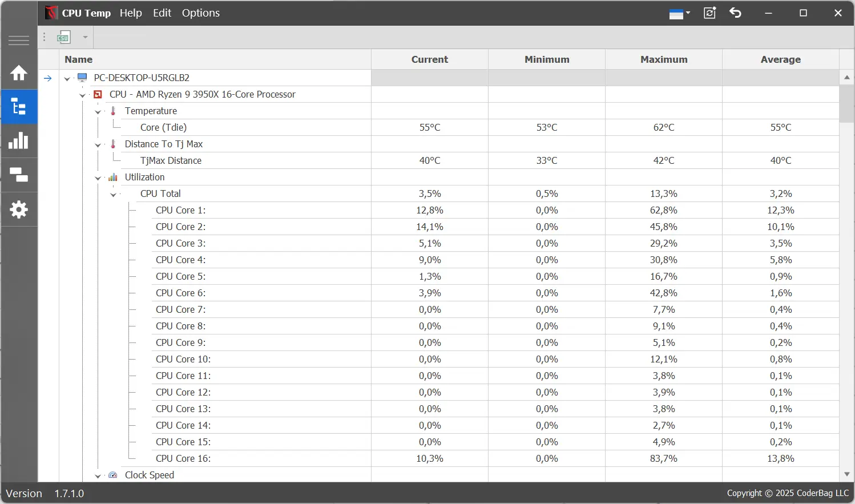Open Settings gear in sidebar

click(x=19, y=209)
